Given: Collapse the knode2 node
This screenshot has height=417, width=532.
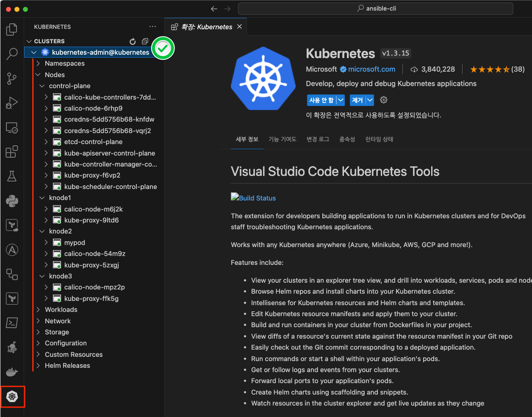Looking at the screenshot, I should point(42,231).
